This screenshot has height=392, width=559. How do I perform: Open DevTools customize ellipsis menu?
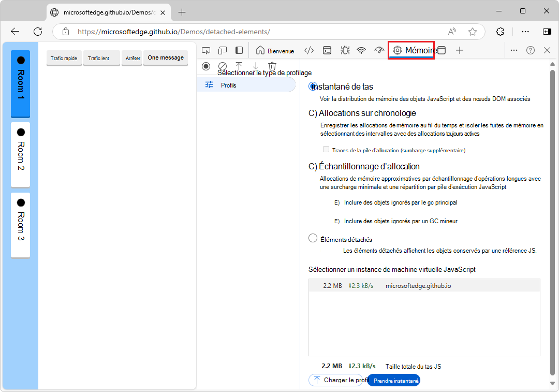point(514,50)
